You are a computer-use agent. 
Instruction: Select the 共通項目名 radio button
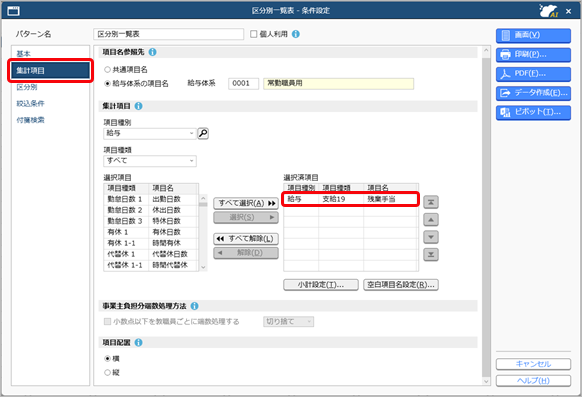[x=107, y=70]
